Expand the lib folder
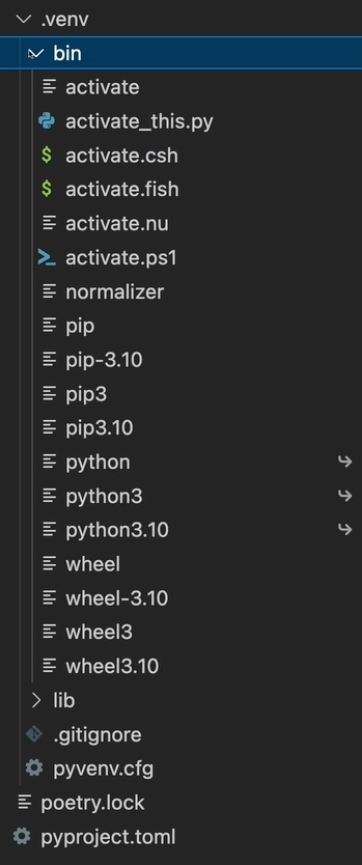 [x=36, y=700]
